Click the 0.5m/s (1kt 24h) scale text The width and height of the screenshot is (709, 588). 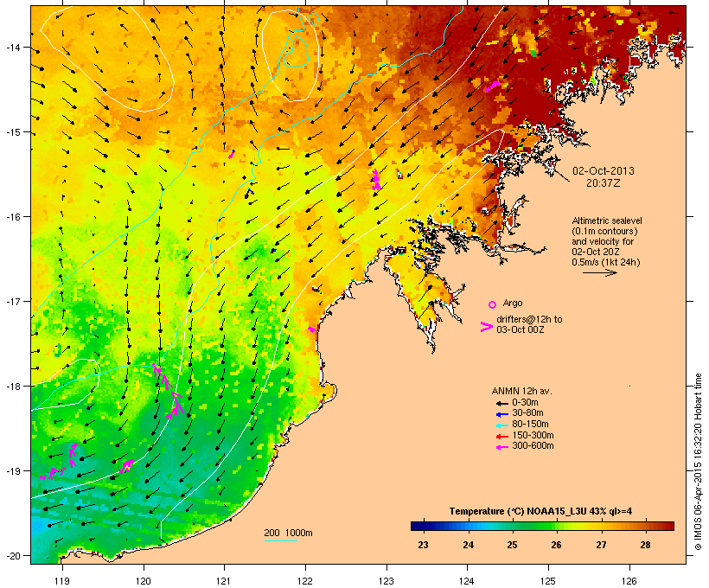(x=606, y=262)
